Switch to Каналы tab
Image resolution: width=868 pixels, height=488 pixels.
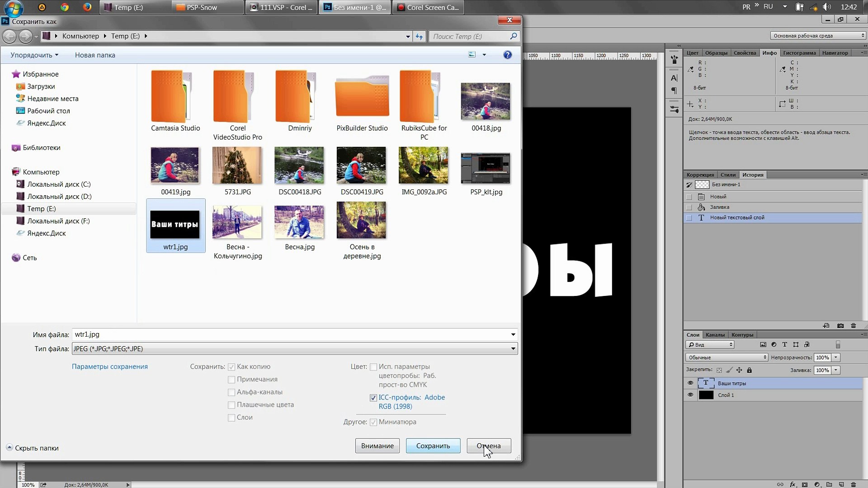click(x=715, y=335)
